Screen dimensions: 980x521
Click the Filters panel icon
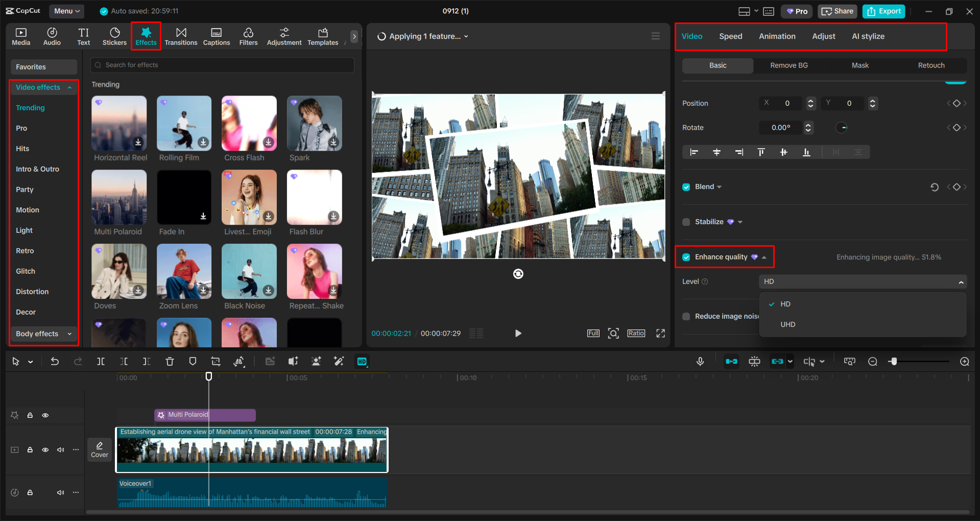click(x=248, y=36)
